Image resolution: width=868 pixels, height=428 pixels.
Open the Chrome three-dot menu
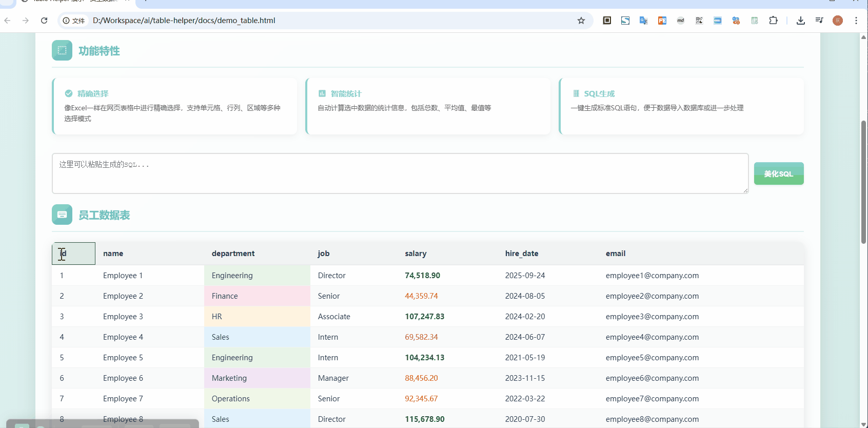tap(856, 21)
